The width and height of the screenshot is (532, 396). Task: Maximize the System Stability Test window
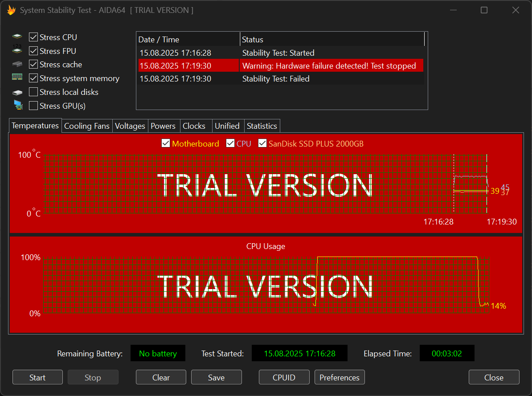point(484,10)
